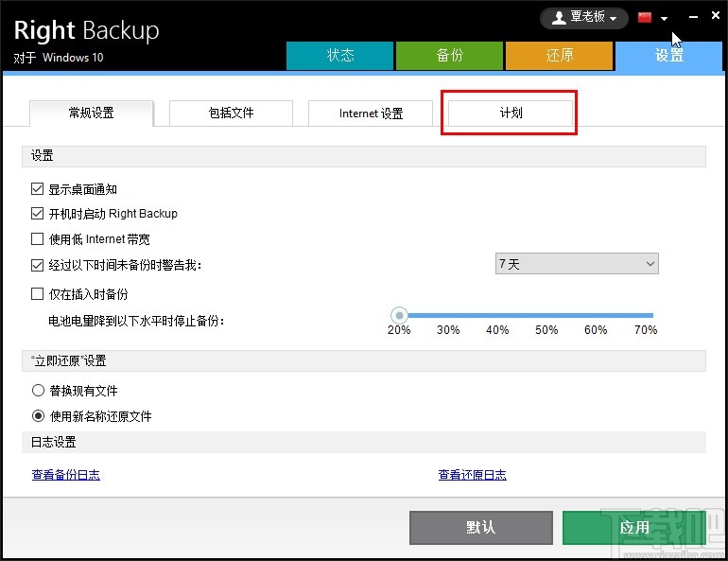
Task: Click the 40% battery level label
Action: click(x=497, y=330)
